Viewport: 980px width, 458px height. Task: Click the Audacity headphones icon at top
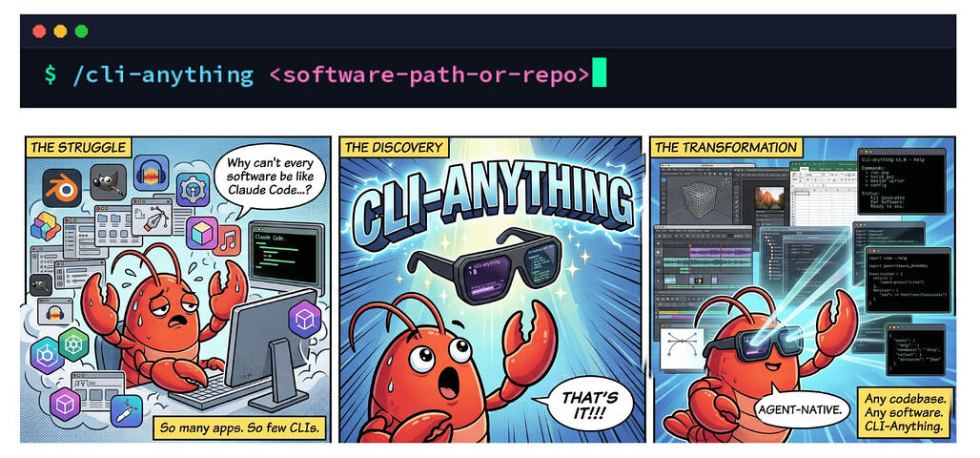[151, 173]
